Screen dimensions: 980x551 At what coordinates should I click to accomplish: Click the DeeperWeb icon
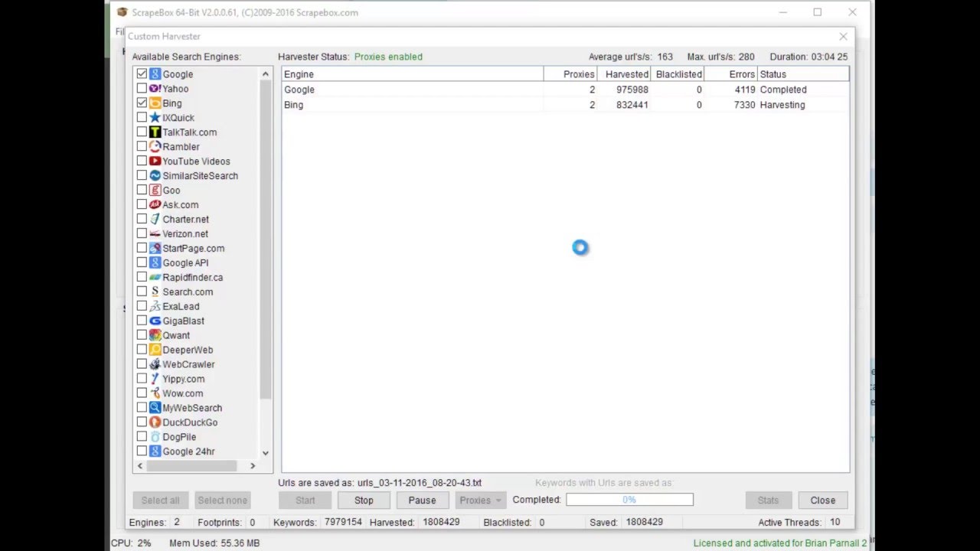[x=155, y=350]
